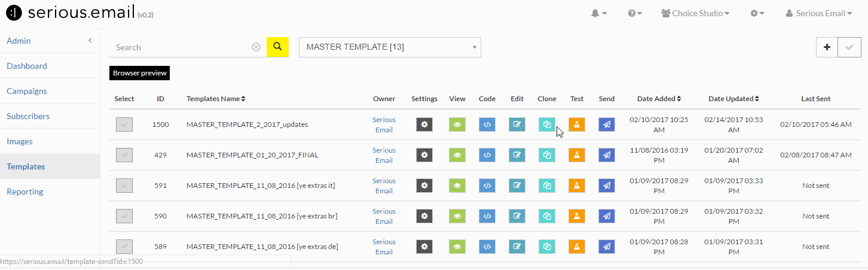Select the checkbox for template 1500

point(124,125)
